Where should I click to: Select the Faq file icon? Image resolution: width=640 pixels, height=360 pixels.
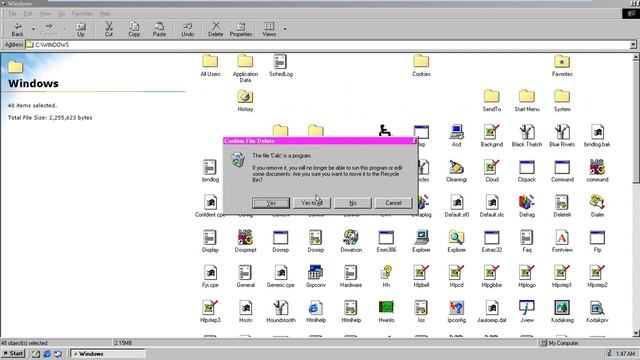[x=527, y=241]
